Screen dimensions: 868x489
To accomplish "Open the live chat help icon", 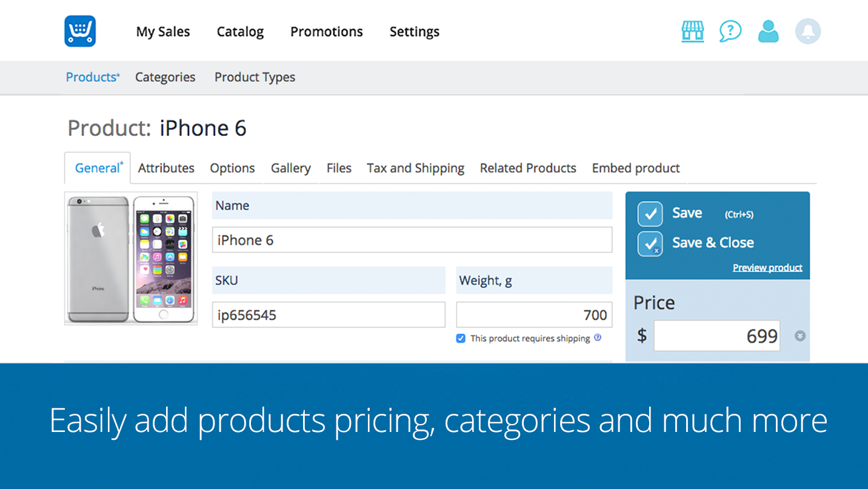I will click(x=730, y=31).
